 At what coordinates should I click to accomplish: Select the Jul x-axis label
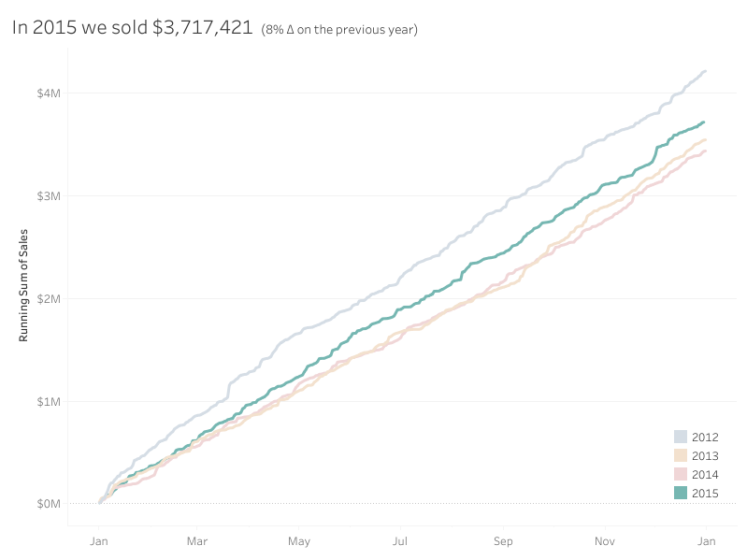(x=402, y=541)
